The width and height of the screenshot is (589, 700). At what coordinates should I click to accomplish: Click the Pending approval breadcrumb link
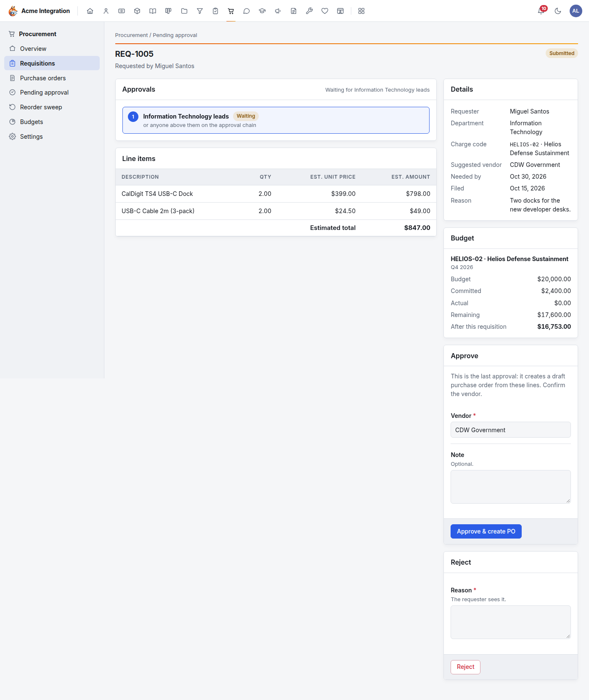175,35
